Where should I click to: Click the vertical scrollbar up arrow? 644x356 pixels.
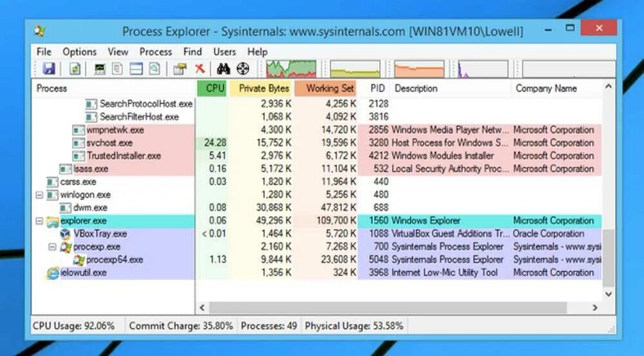609,86
